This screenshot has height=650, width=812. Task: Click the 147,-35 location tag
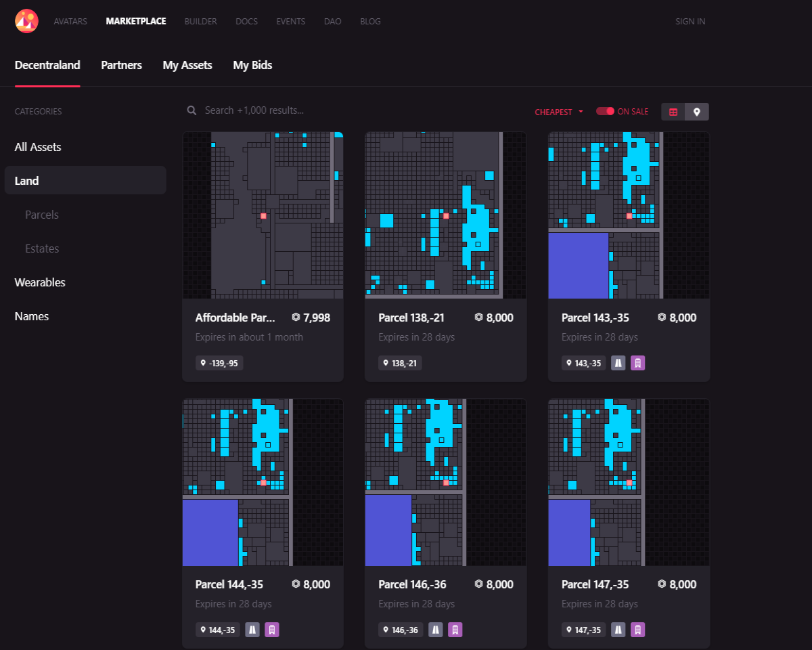point(584,630)
